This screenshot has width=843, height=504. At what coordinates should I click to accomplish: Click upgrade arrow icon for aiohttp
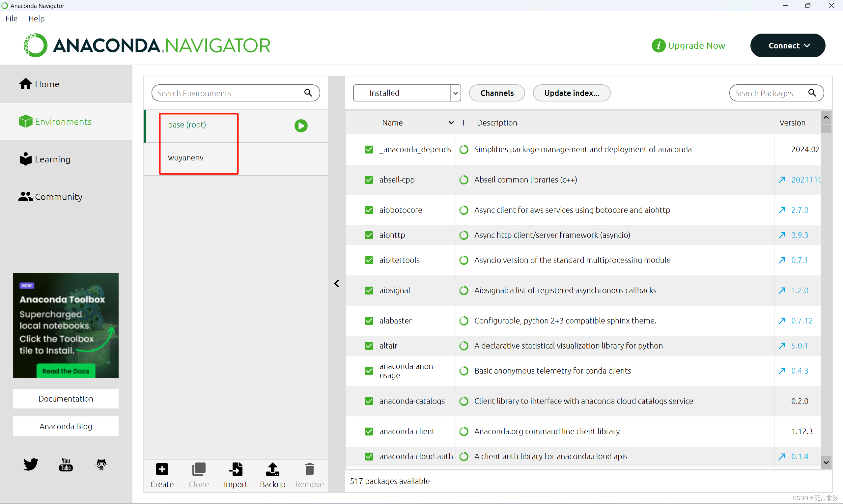click(782, 235)
